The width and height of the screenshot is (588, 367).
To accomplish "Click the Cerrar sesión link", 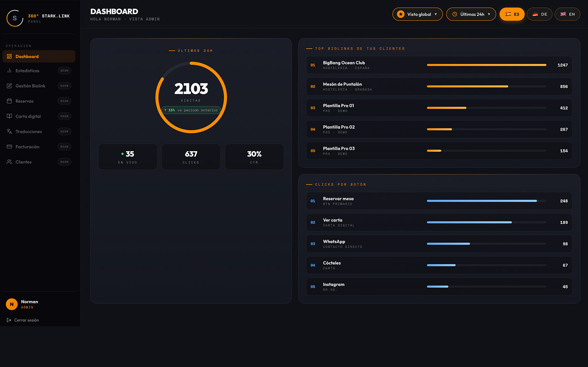I will [23, 320].
